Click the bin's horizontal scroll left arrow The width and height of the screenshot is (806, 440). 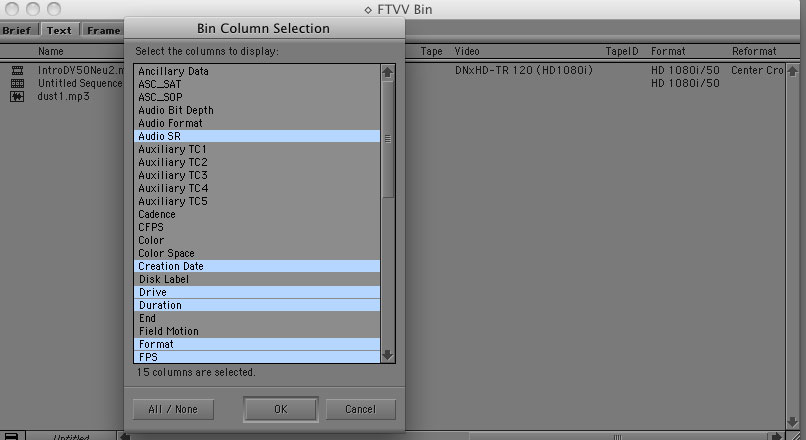click(125, 435)
